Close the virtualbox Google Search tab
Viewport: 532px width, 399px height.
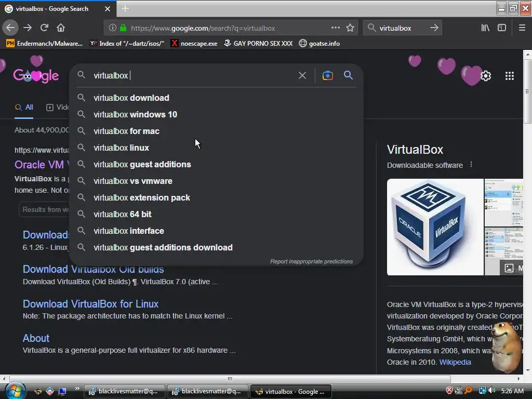tap(108, 9)
